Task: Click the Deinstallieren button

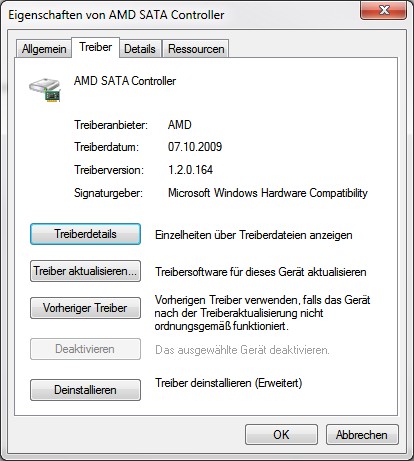Action: (85, 390)
